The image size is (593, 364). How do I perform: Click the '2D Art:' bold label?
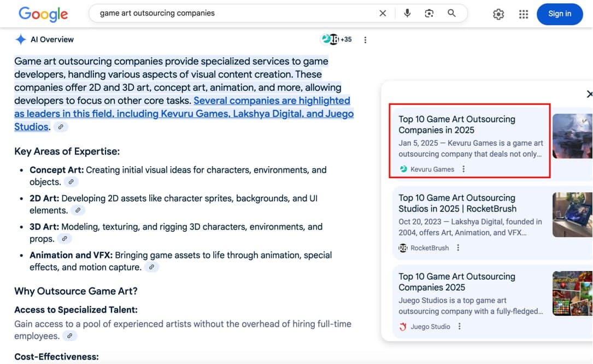click(44, 198)
